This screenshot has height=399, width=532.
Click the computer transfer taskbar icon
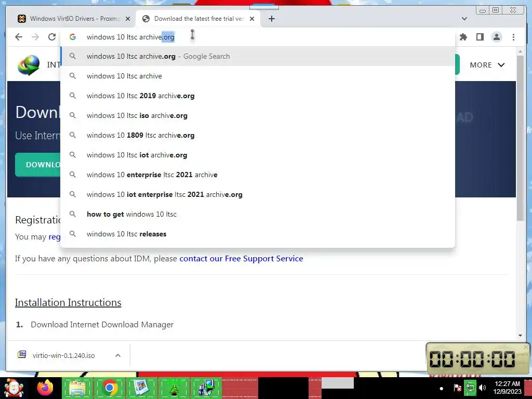[x=206, y=388]
